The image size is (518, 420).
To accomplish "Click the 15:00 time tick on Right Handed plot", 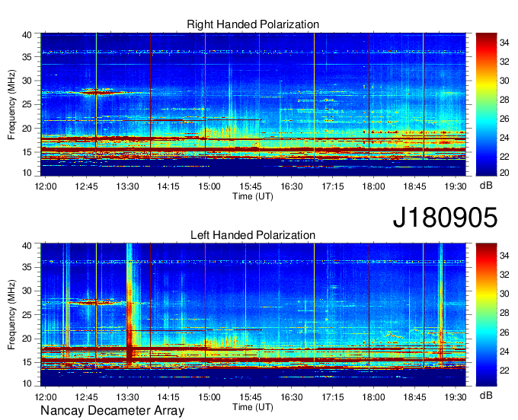I will click(x=209, y=186).
